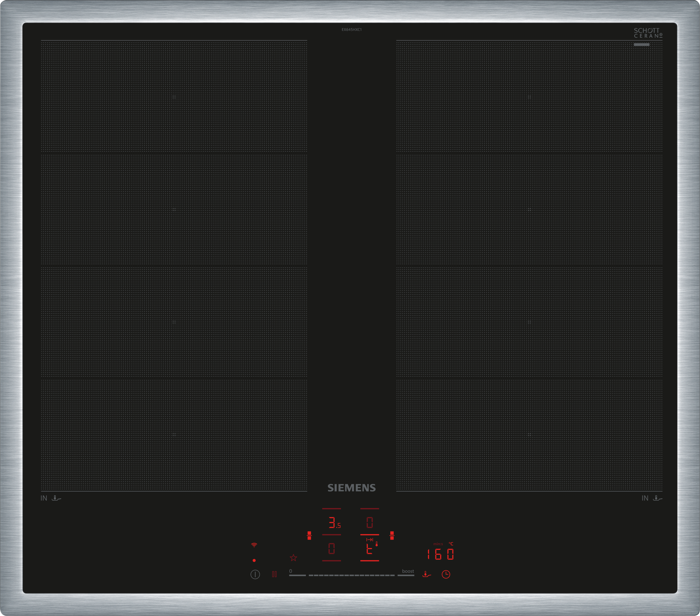Tap the middle of the power level slider
This screenshot has width=700, height=616.
click(352, 576)
